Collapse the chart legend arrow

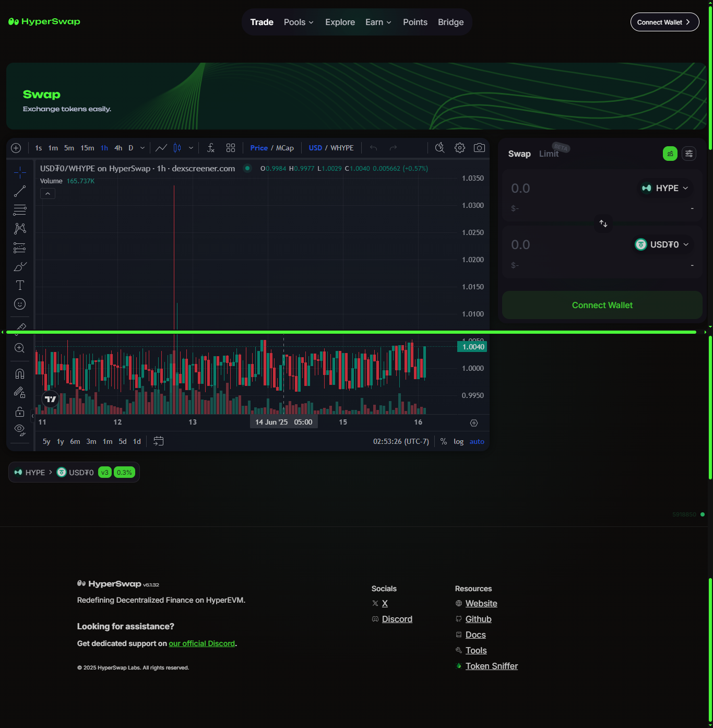pyautogui.click(x=47, y=194)
